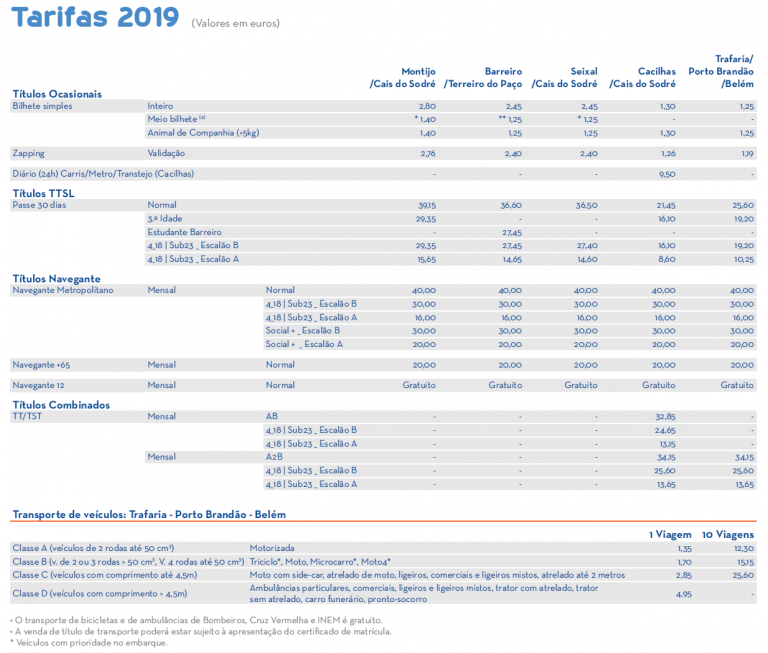This screenshot has height=653, width=768.
Task: Click the "Navegante 12" row label
Action: [x=38, y=385]
